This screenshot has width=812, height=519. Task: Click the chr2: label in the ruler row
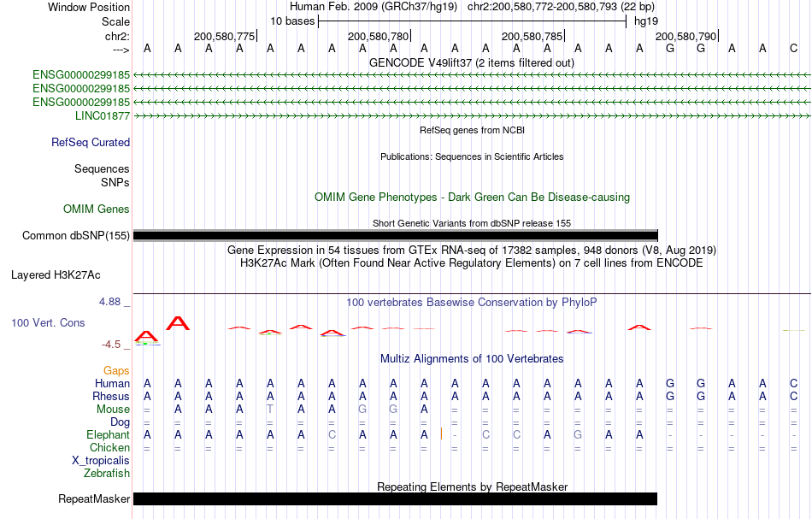click(117, 36)
